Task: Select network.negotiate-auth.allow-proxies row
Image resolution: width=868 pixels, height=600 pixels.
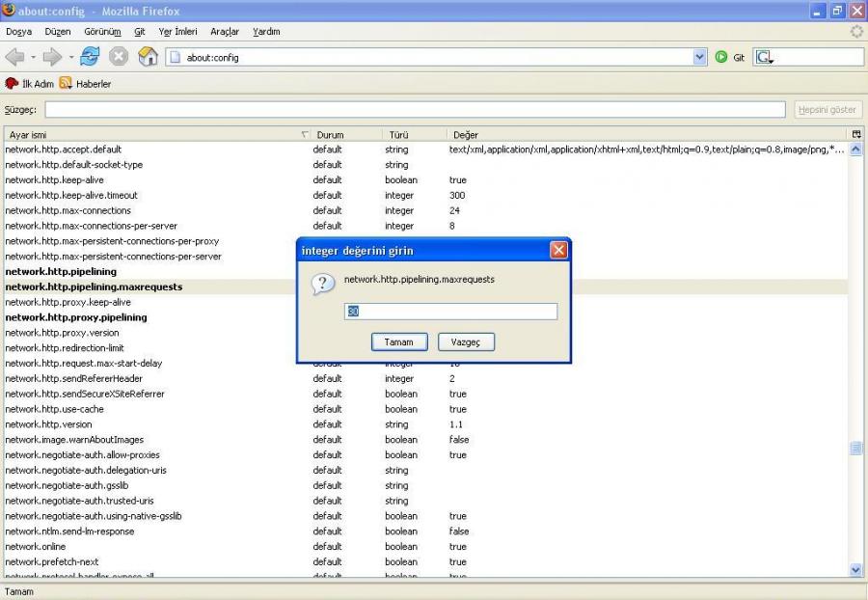Action: pyautogui.click(x=425, y=455)
